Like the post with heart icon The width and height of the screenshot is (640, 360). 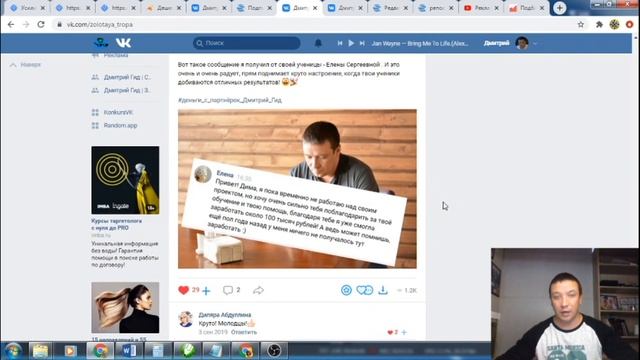(x=184, y=290)
